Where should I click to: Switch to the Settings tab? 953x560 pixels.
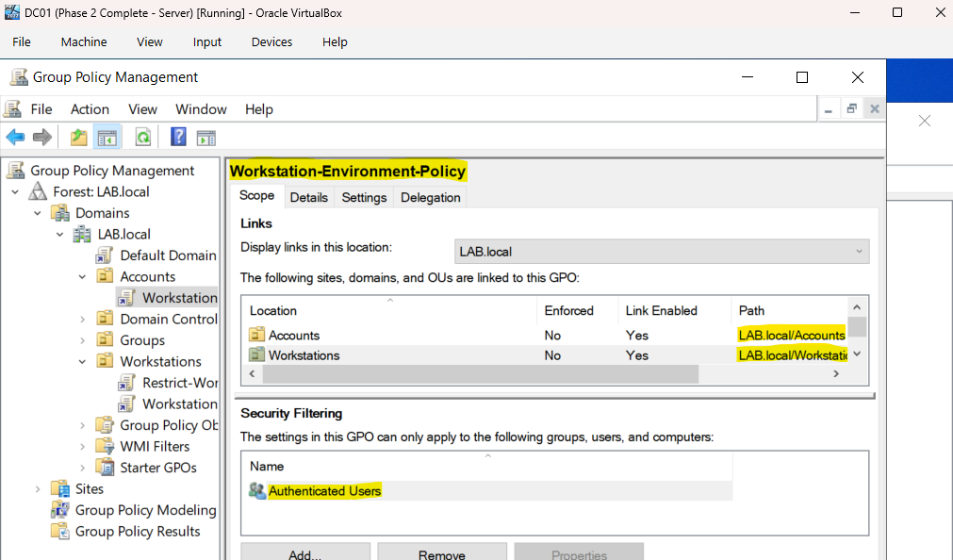(x=364, y=198)
